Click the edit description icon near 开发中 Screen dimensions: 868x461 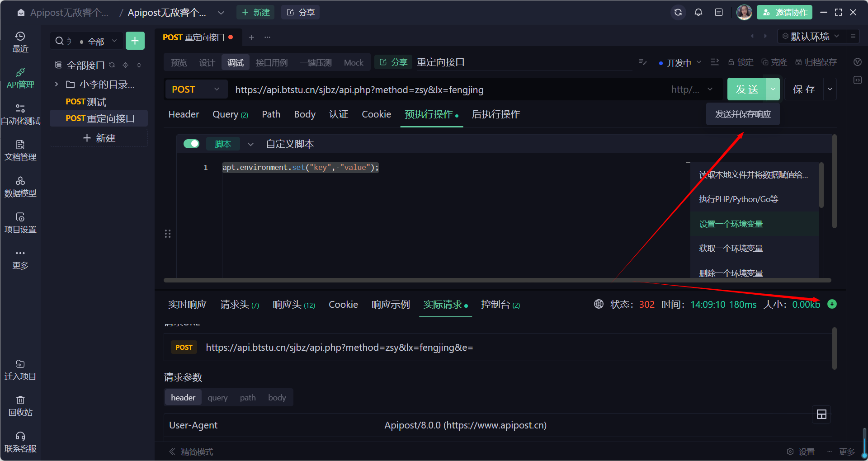[x=642, y=62]
